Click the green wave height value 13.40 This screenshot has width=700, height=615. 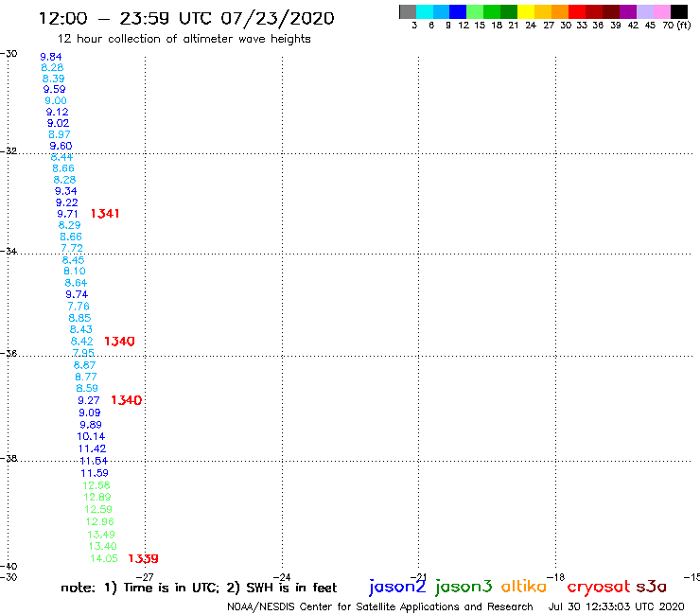103,546
